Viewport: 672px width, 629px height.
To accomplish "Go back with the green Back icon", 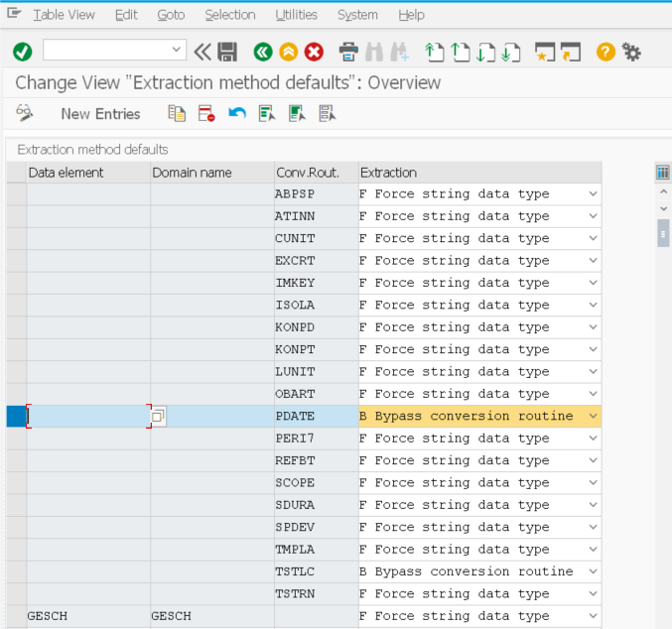I will [263, 53].
